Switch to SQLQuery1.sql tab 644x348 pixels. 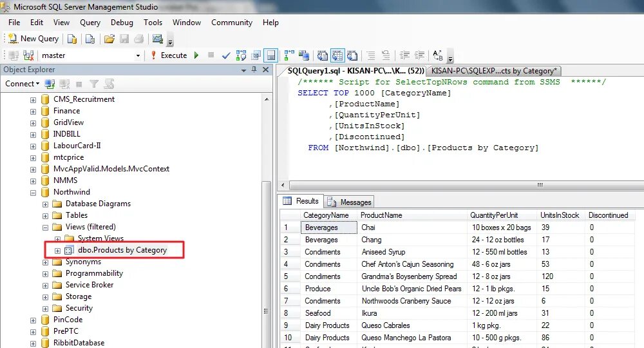355,71
